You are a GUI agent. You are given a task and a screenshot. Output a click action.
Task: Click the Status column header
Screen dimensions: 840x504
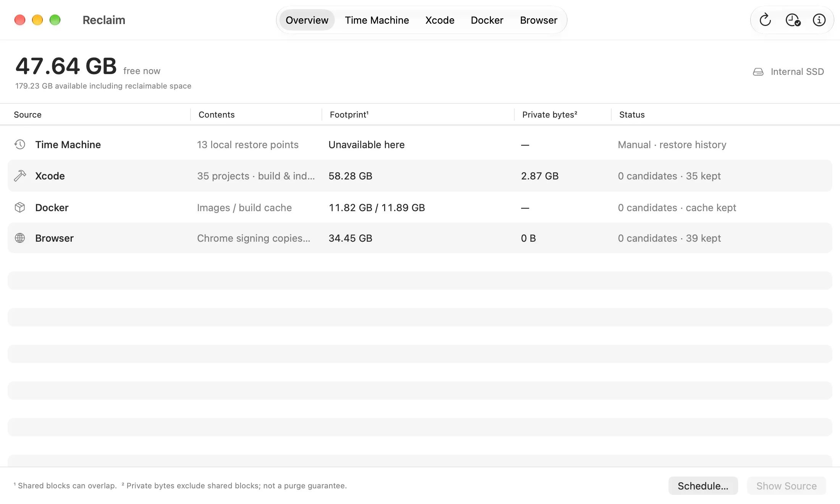pyautogui.click(x=632, y=115)
